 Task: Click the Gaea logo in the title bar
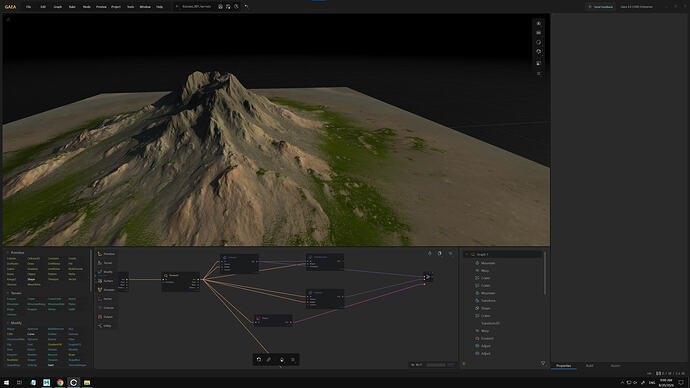(x=10, y=7)
